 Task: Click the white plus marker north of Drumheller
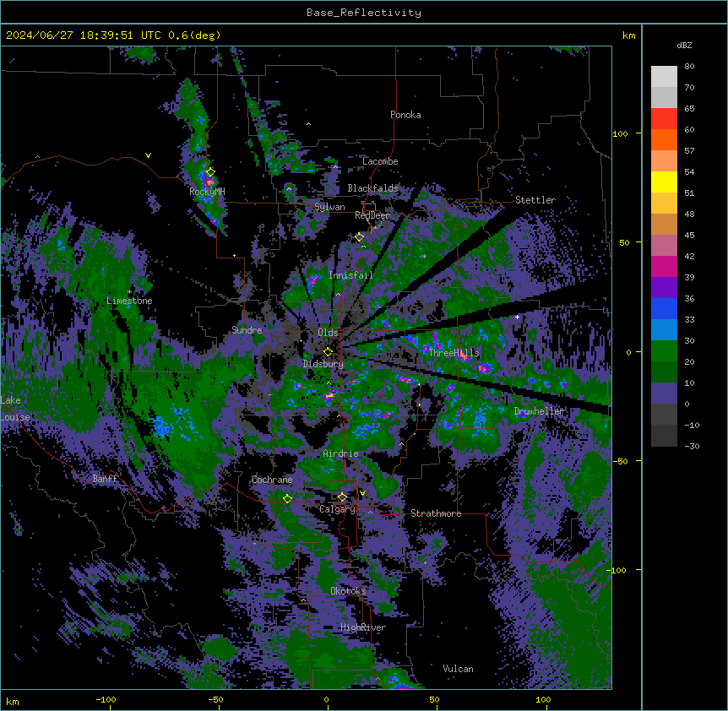point(517,317)
